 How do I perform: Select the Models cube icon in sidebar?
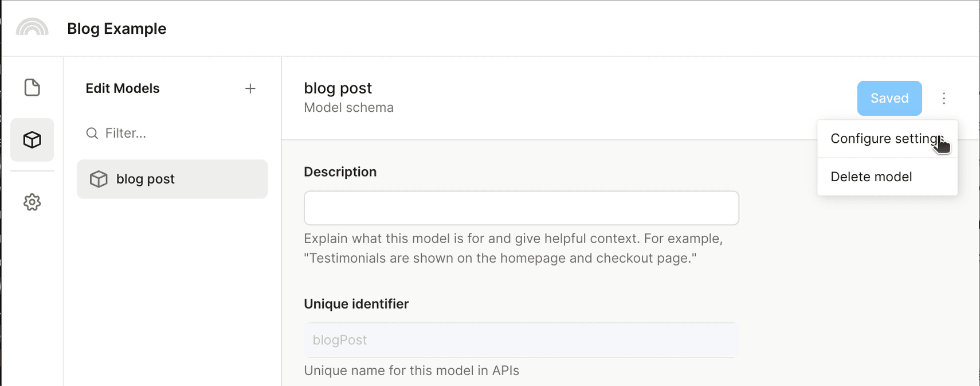pos(32,139)
